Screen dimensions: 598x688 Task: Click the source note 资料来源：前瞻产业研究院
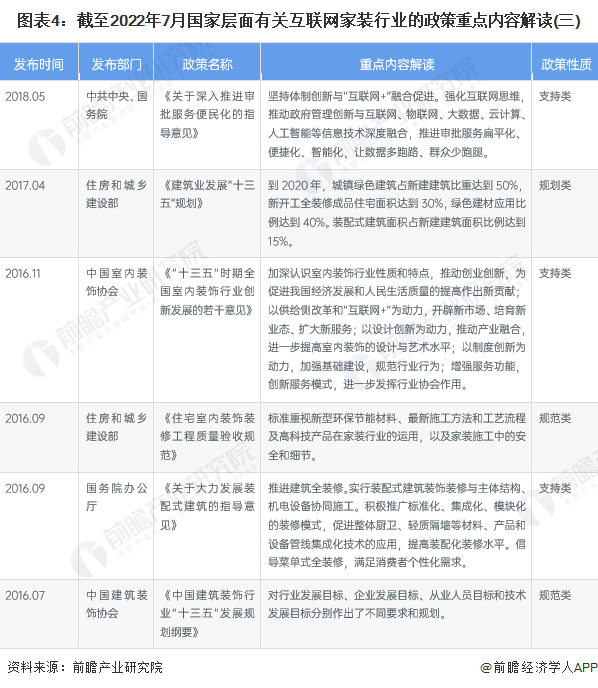85,667
